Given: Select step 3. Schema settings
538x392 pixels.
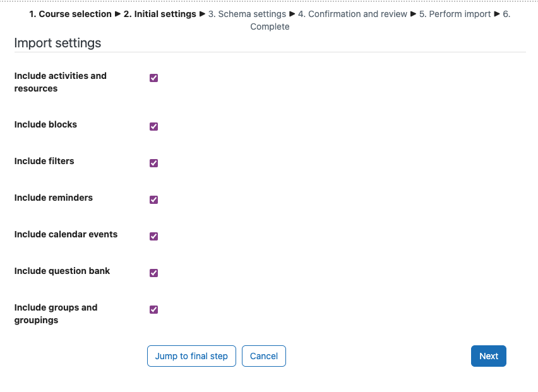Looking at the screenshot, I should 247,14.
